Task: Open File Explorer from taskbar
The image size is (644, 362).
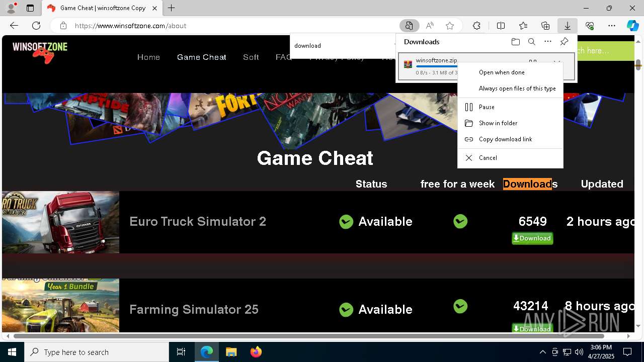Action: click(x=231, y=352)
